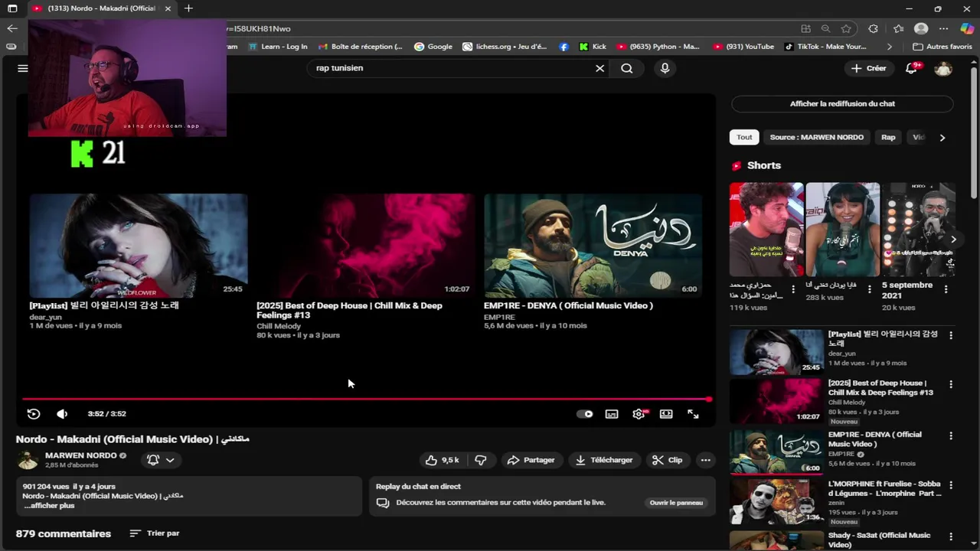
Task: Open the Kick bookmark
Action: point(593,47)
